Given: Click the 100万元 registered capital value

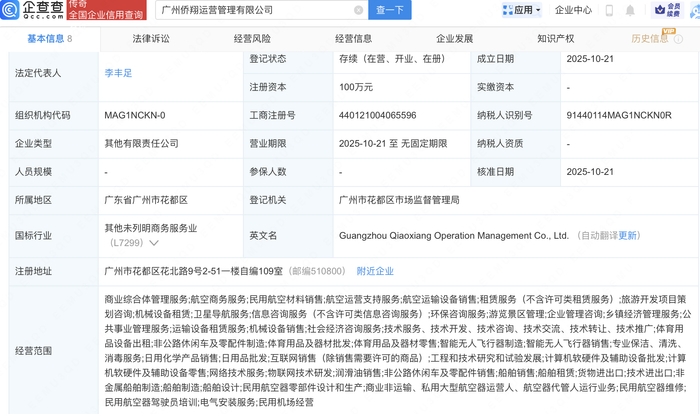Looking at the screenshot, I should pos(356,87).
